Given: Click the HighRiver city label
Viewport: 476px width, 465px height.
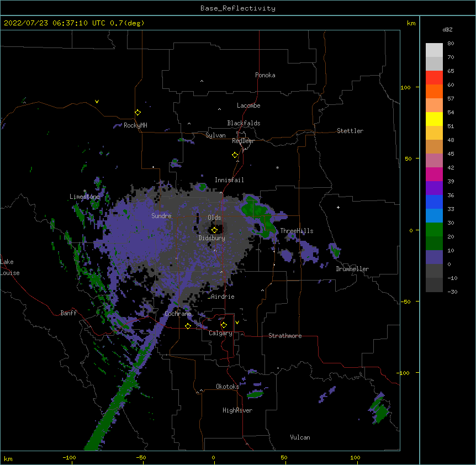Looking at the screenshot, I should pyautogui.click(x=237, y=410).
